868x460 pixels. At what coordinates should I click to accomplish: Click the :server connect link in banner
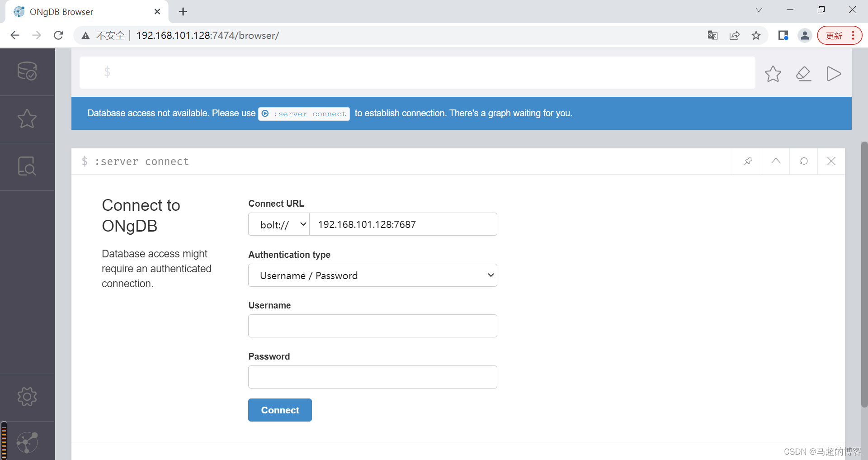[304, 114]
